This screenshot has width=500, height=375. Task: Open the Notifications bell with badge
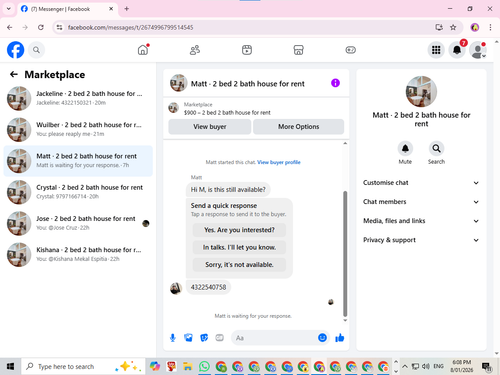pyautogui.click(x=457, y=50)
